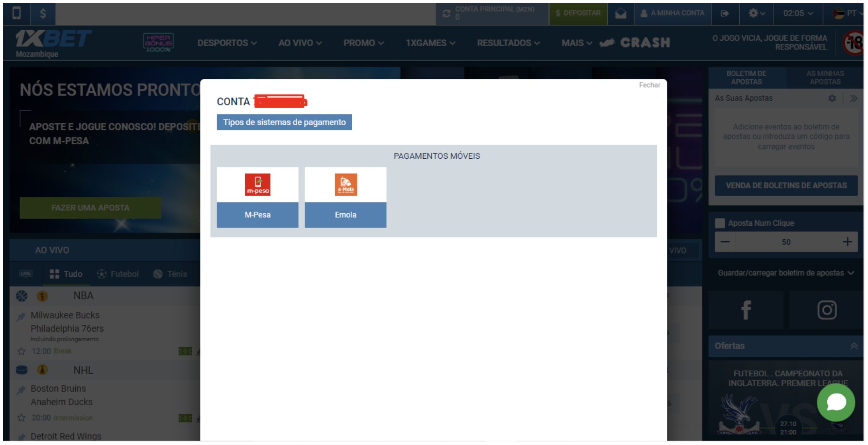Favorite the Bucks vs 76ers match star
Screen dimensions: 868x445
point(22,351)
